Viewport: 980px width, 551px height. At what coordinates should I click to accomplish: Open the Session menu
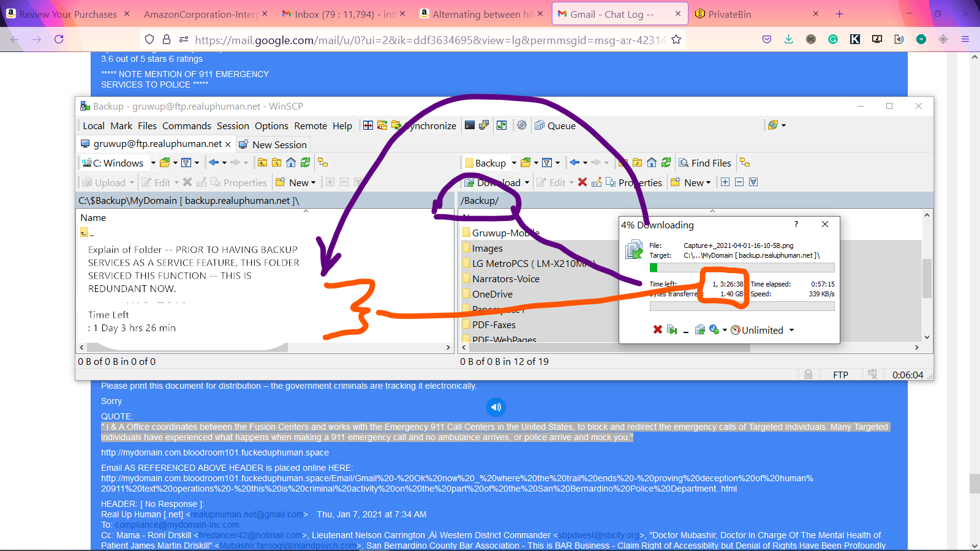tap(233, 126)
